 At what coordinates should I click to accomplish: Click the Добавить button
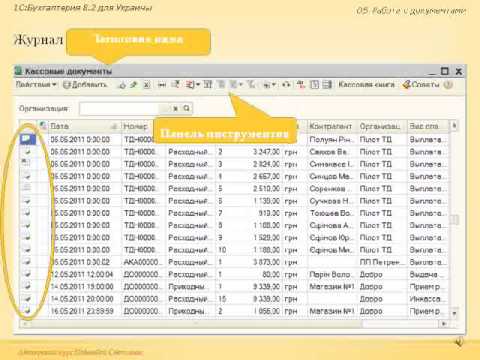coord(85,85)
